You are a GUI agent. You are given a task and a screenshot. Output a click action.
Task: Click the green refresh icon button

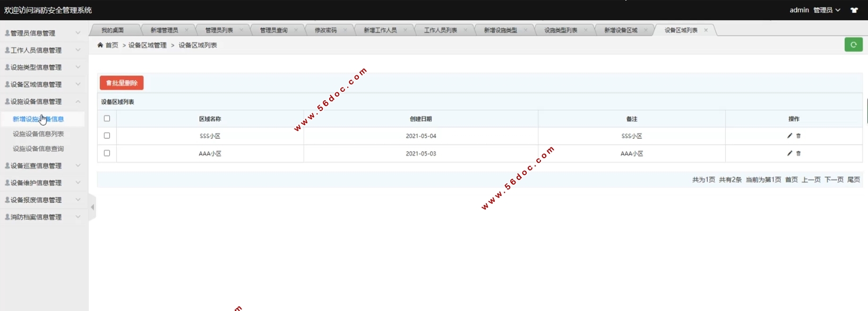click(853, 45)
